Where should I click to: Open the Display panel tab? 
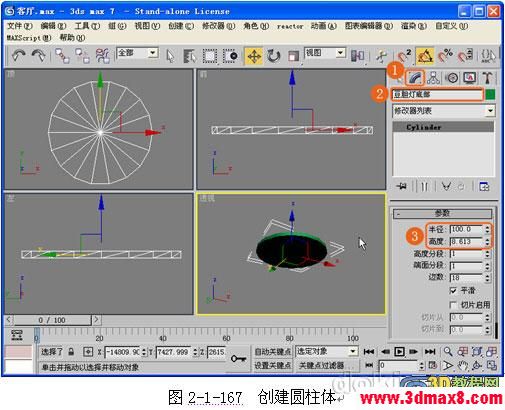[x=469, y=78]
